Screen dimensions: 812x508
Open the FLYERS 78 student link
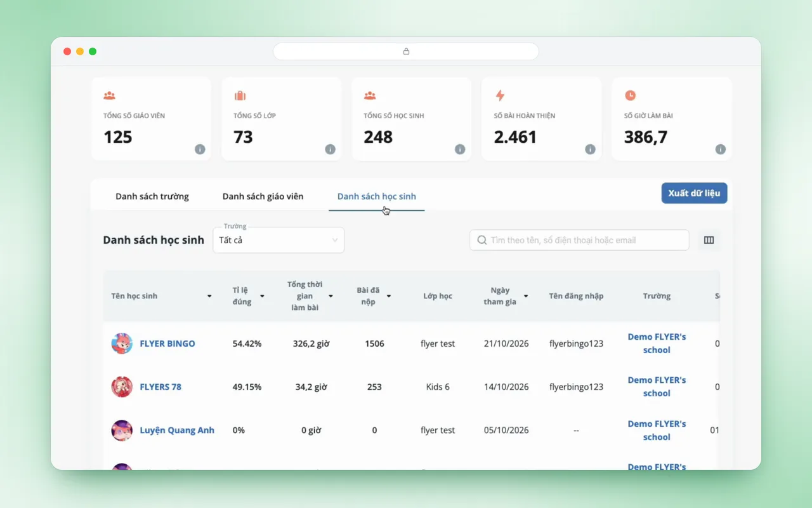tap(160, 387)
